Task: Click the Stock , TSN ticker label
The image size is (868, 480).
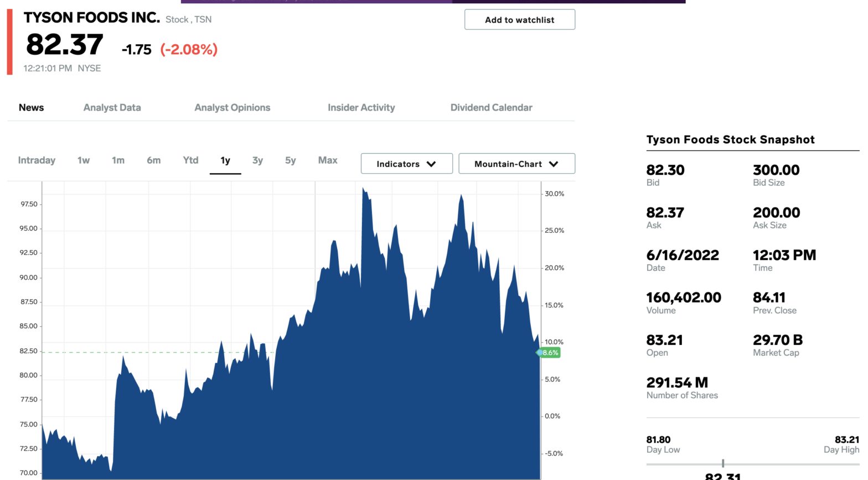Action: click(x=188, y=20)
